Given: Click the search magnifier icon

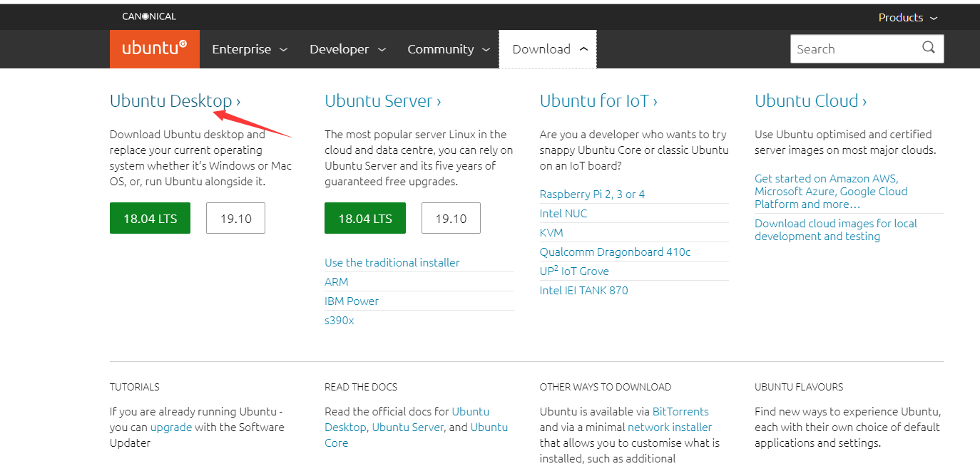Looking at the screenshot, I should click(x=928, y=48).
